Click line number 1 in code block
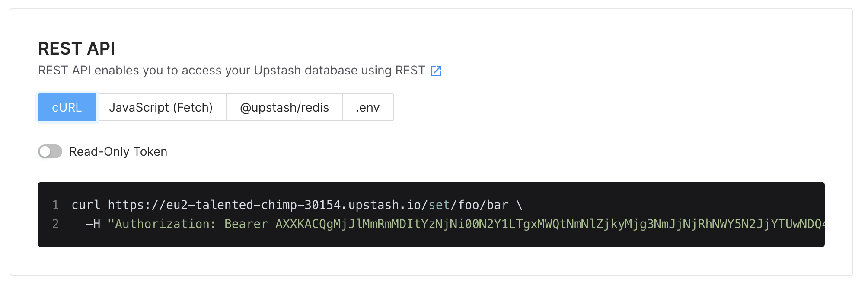The height and width of the screenshot is (289, 868). [55, 205]
